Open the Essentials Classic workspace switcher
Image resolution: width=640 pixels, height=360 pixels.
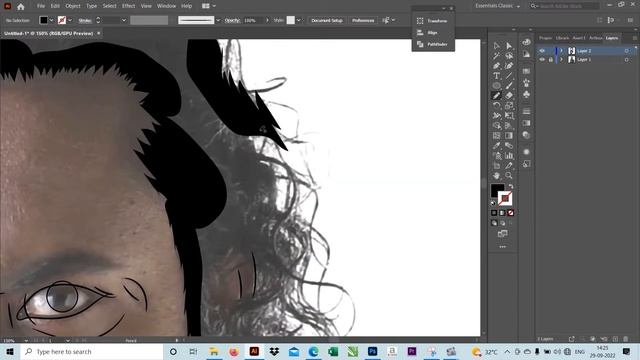click(x=497, y=6)
